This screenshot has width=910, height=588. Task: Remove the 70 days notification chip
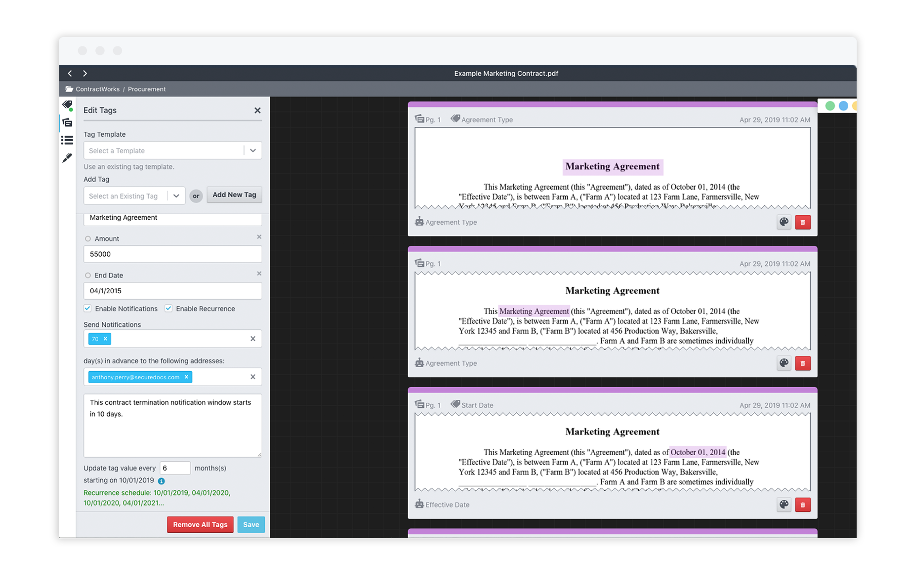pos(105,339)
